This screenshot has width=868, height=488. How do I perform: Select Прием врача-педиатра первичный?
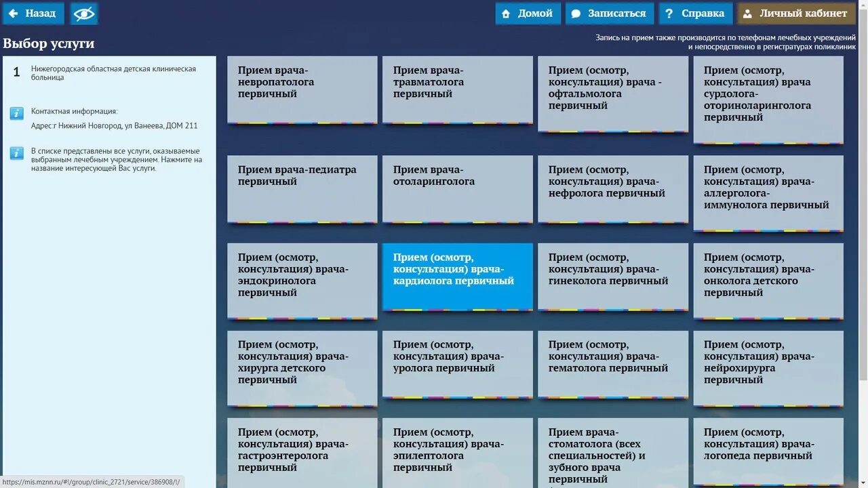coord(302,190)
